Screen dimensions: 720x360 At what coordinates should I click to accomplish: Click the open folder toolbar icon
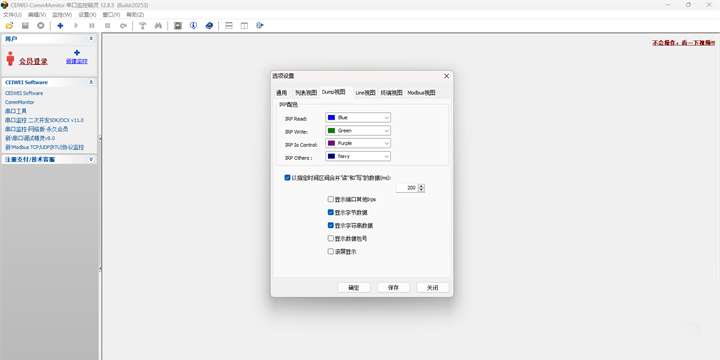(x=9, y=26)
